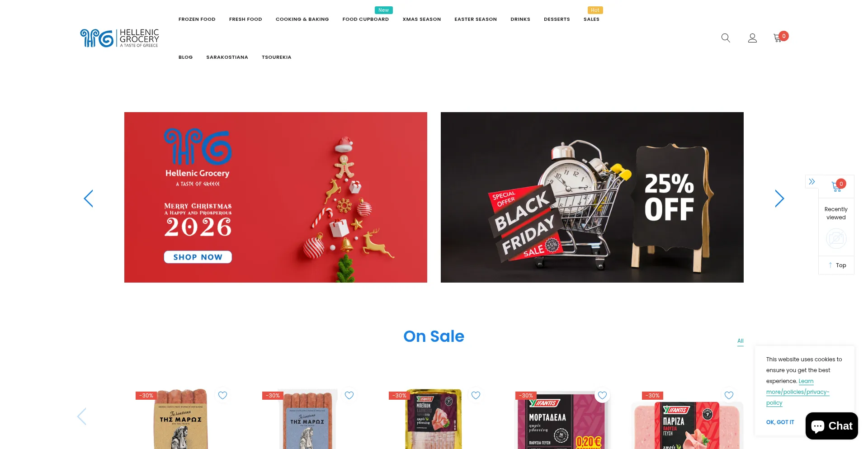Go to next banner slide arrow

click(x=779, y=199)
